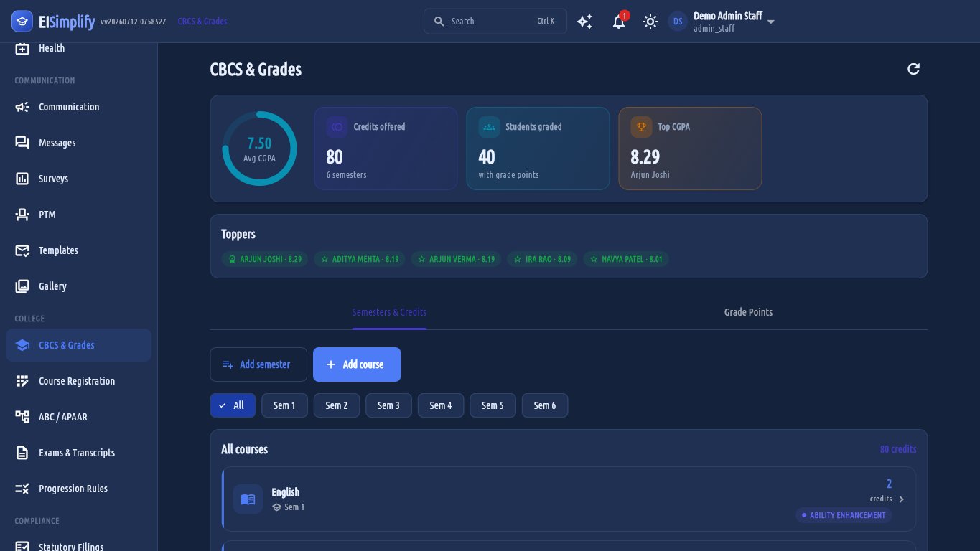Open Health in the sidebar

(79, 48)
